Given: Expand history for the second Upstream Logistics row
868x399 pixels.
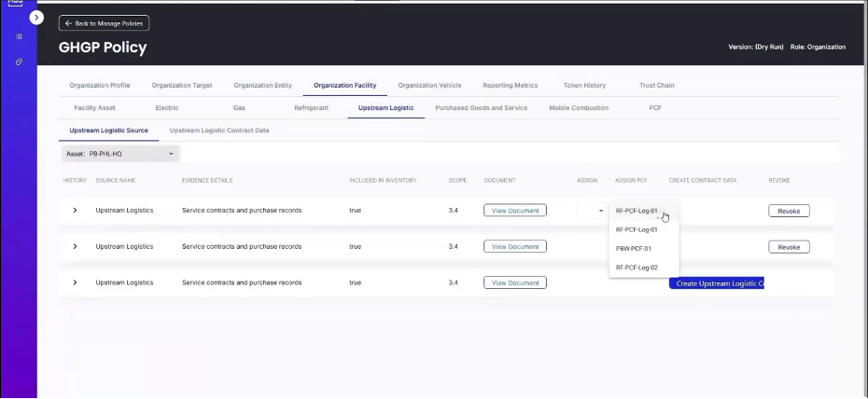Looking at the screenshot, I should click(75, 247).
